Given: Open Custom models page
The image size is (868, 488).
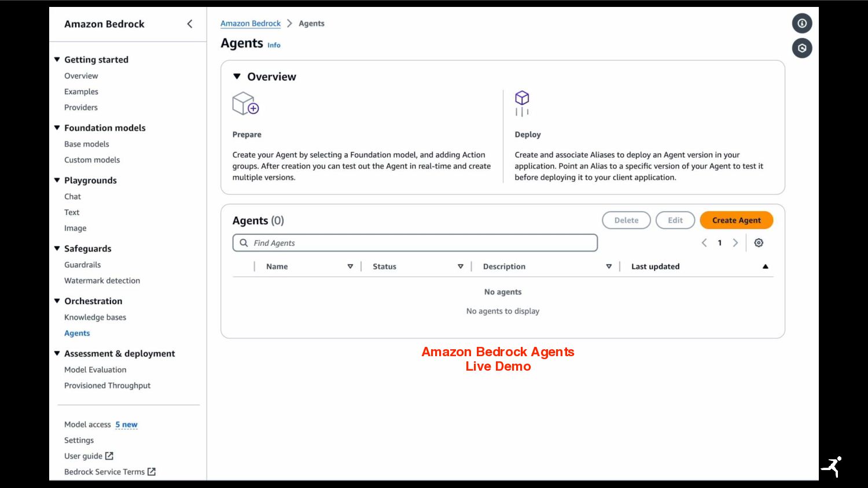Looking at the screenshot, I should point(92,160).
